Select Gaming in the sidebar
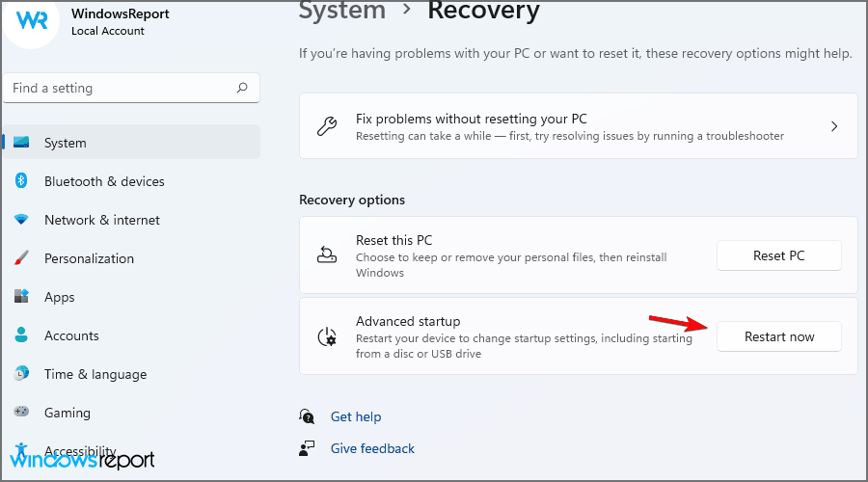868x482 pixels. [x=131, y=413]
